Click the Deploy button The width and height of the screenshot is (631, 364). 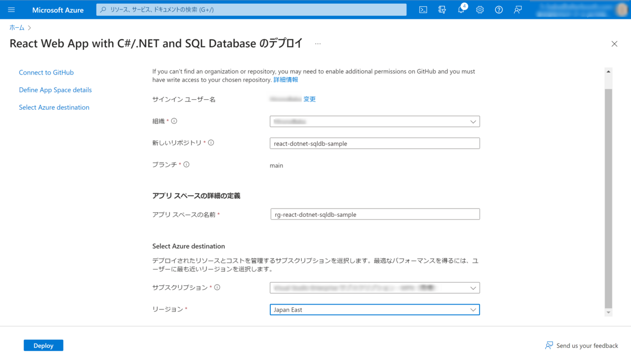[x=43, y=345]
